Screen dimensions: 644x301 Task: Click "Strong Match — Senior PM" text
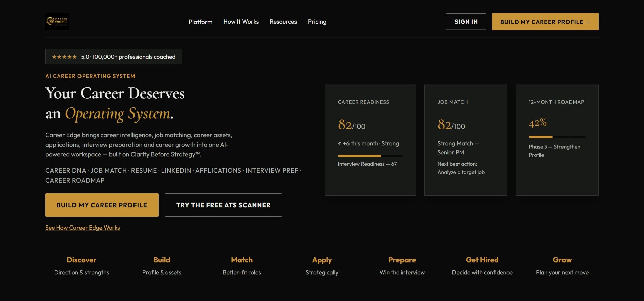458,148
